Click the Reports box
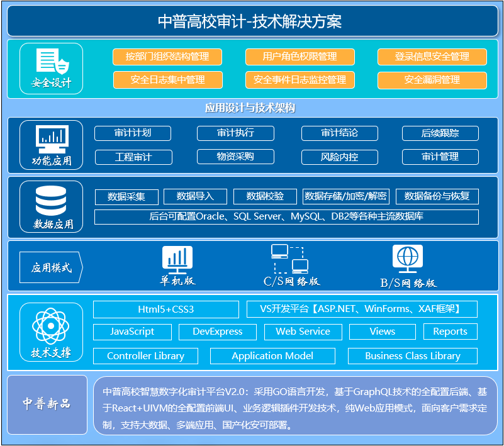 pyautogui.click(x=451, y=332)
